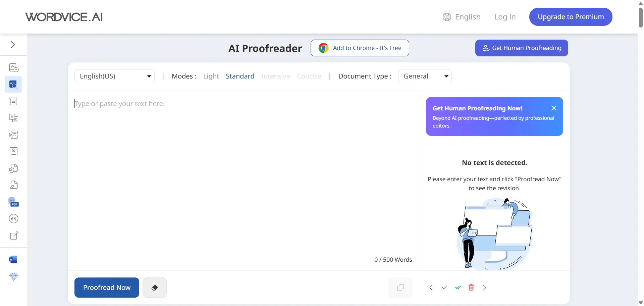Open the summarizer tool with scissors icon
644x306 pixels.
click(x=13, y=135)
